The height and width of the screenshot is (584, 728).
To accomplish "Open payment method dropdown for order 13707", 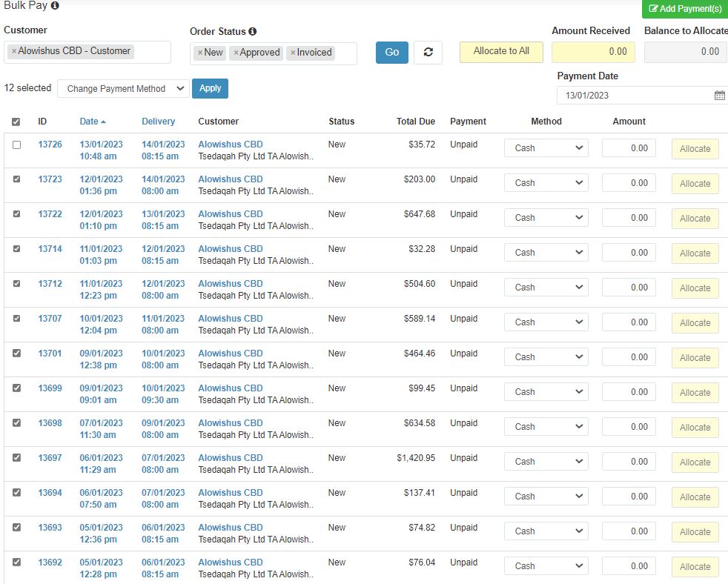I will coord(546,322).
